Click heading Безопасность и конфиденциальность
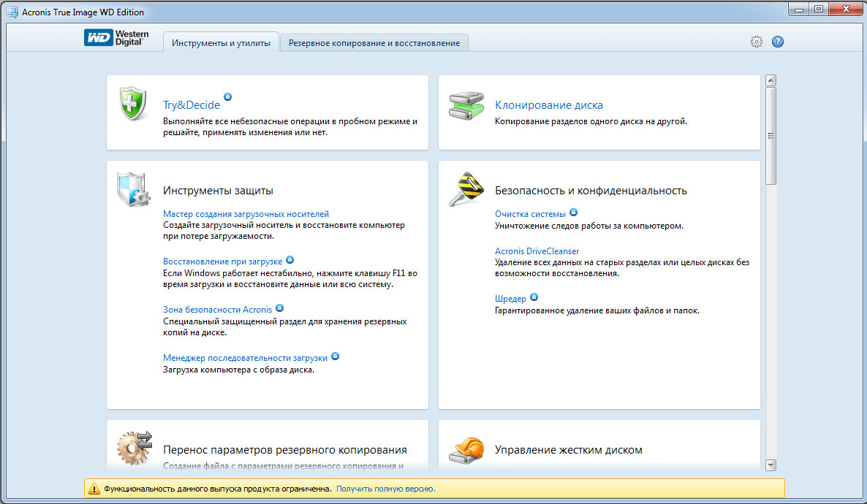Screen dimensions: 867x504 click(x=591, y=191)
